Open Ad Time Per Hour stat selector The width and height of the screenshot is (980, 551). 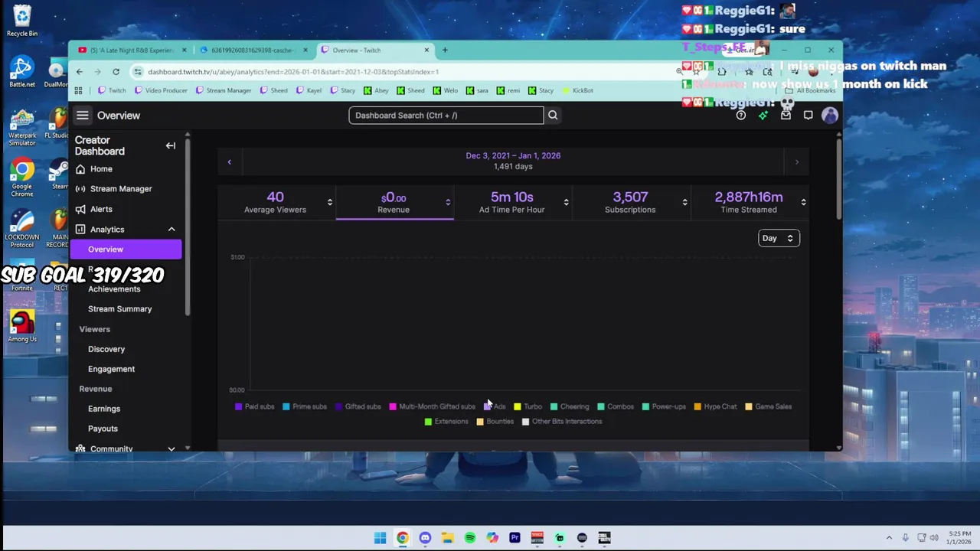point(567,202)
